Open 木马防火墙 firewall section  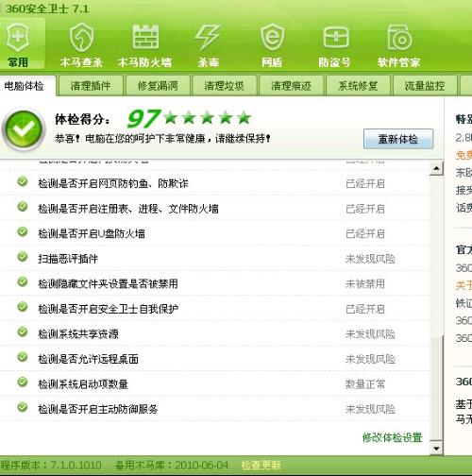[x=144, y=45]
